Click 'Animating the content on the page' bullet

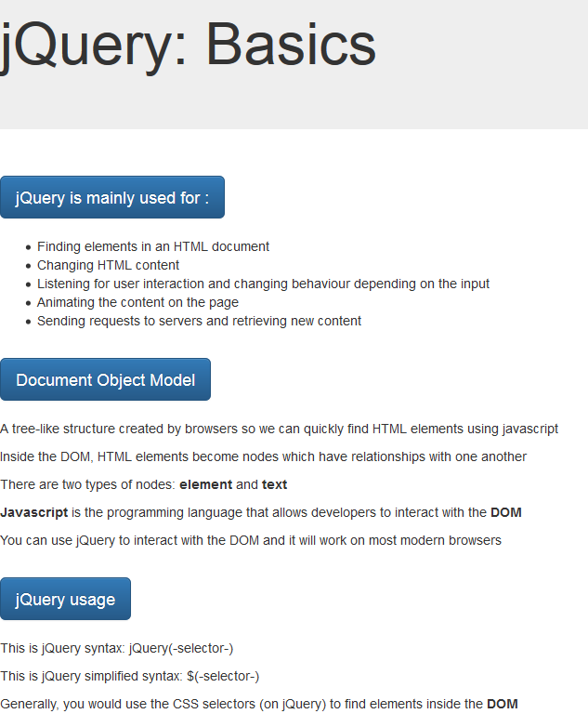click(137, 302)
